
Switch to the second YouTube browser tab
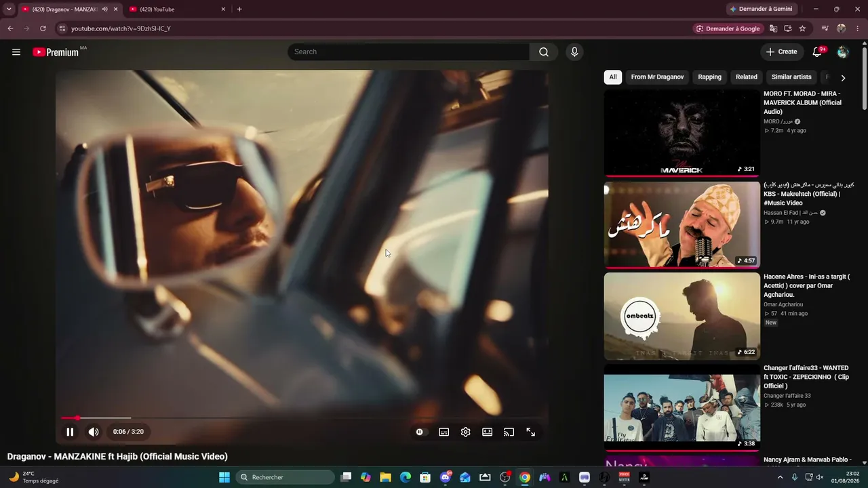coord(173,9)
